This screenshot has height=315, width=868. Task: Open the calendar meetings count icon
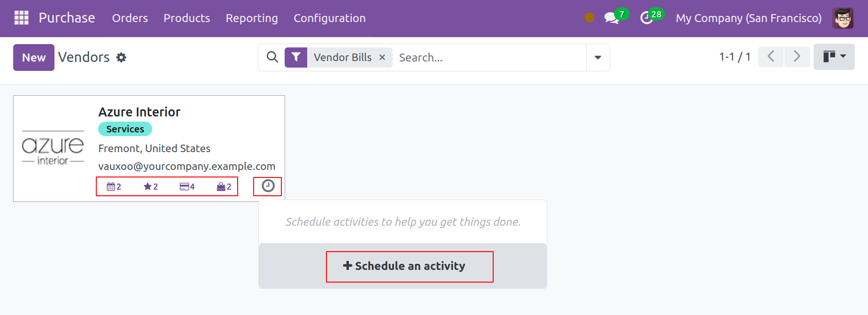coord(114,186)
